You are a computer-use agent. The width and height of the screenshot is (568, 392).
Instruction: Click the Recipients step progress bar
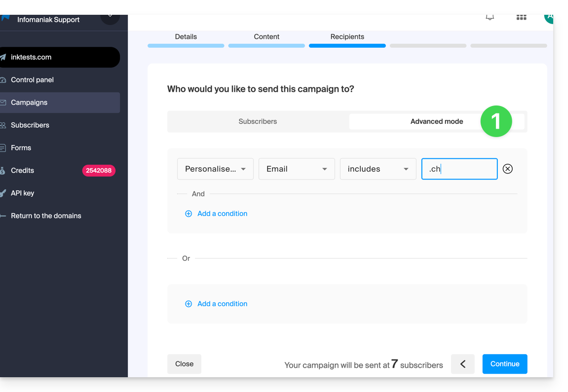(347, 45)
